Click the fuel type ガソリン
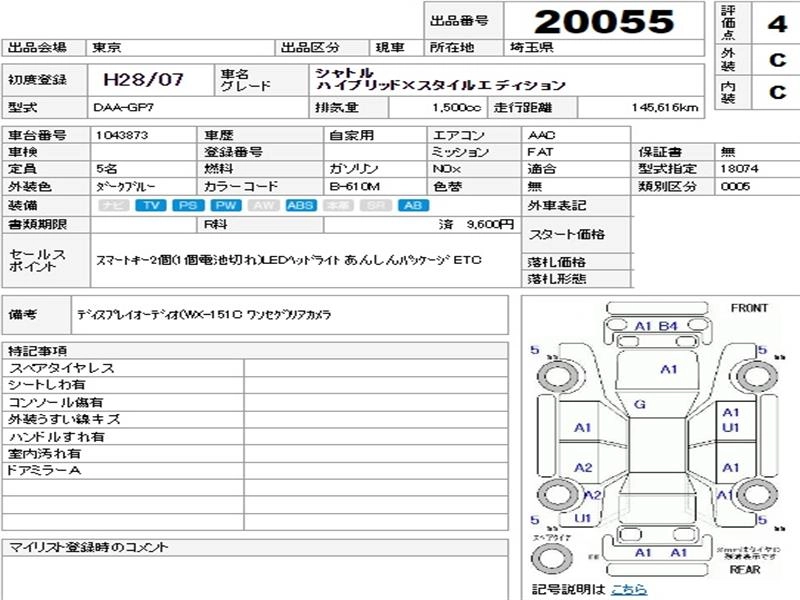 354,169
